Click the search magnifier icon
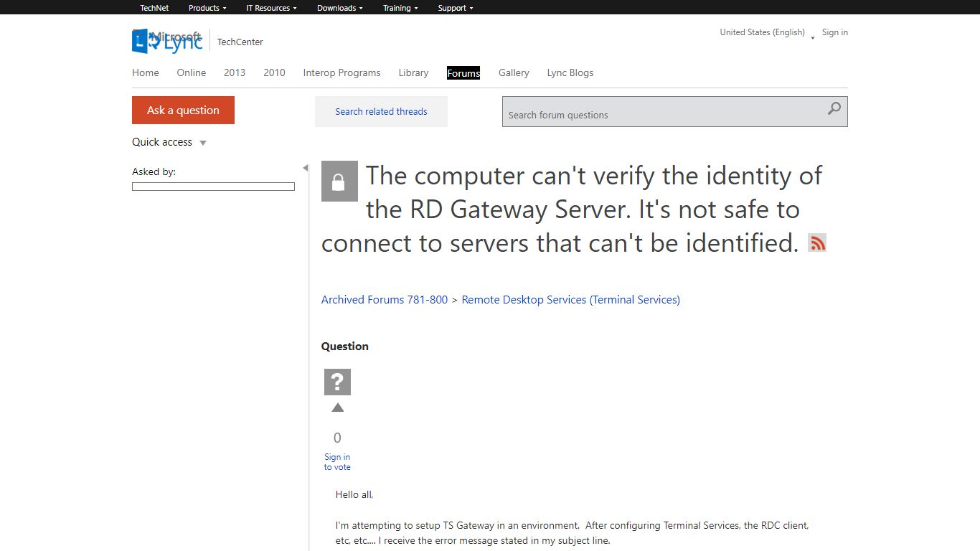The width and height of the screenshot is (980, 551). coord(834,109)
